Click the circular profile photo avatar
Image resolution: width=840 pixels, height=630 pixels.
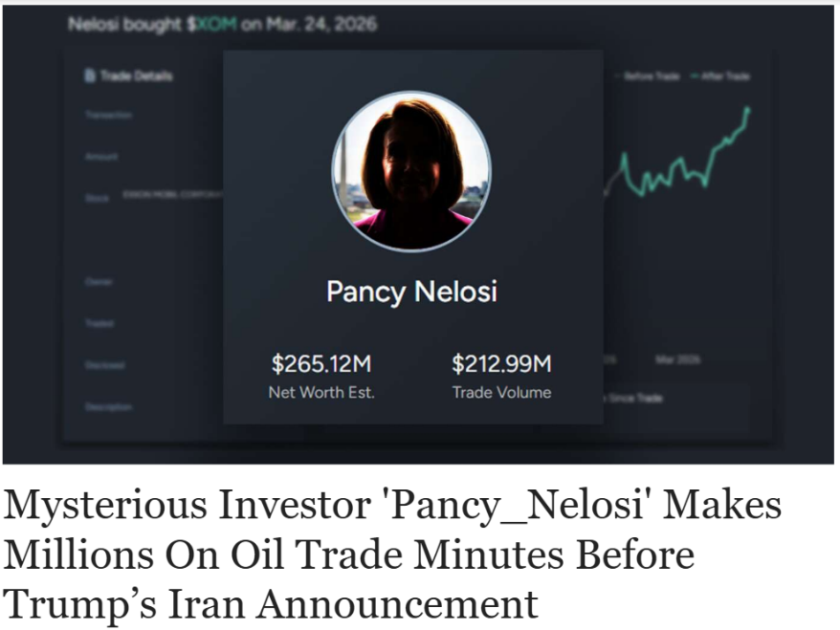click(411, 172)
